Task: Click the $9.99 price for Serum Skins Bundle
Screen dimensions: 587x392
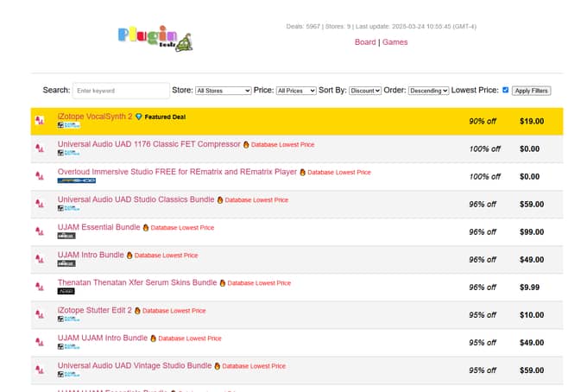Action: click(x=529, y=288)
